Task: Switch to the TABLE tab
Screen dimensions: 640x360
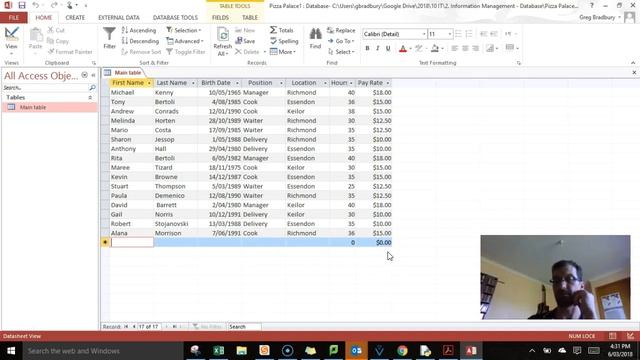Action: pyautogui.click(x=250, y=18)
